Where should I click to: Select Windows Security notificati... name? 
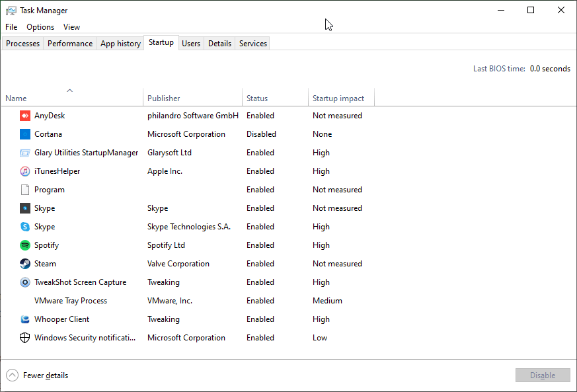(85, 338)
